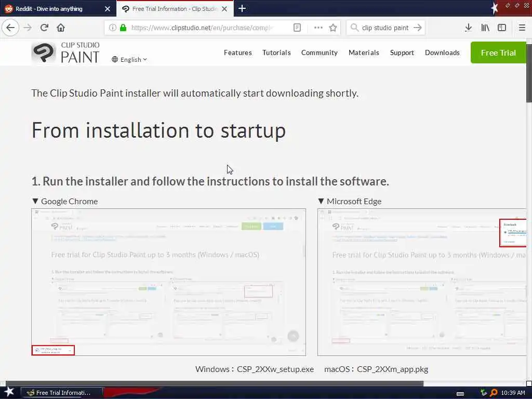Click the forward navigation arrow
This screenshot has height=399, width=532.
click(x=28, y=28)
